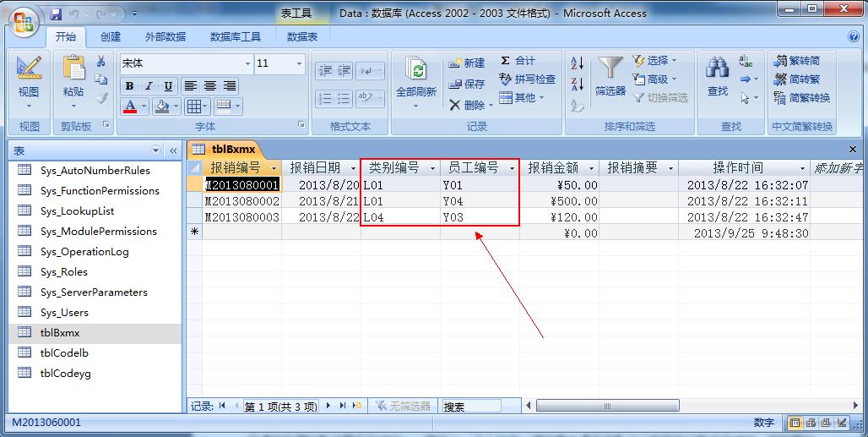Click the Office button orb

pyautogui.click(x=24, y=24)
